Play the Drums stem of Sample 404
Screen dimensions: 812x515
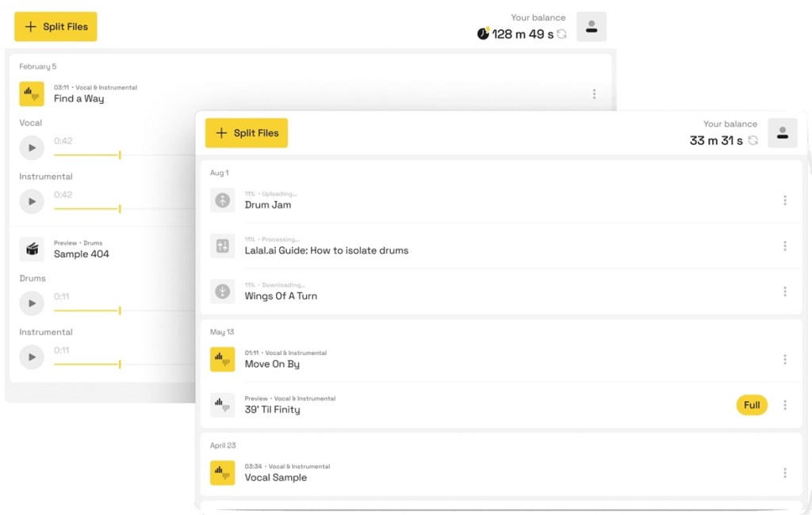coord(32,303)
